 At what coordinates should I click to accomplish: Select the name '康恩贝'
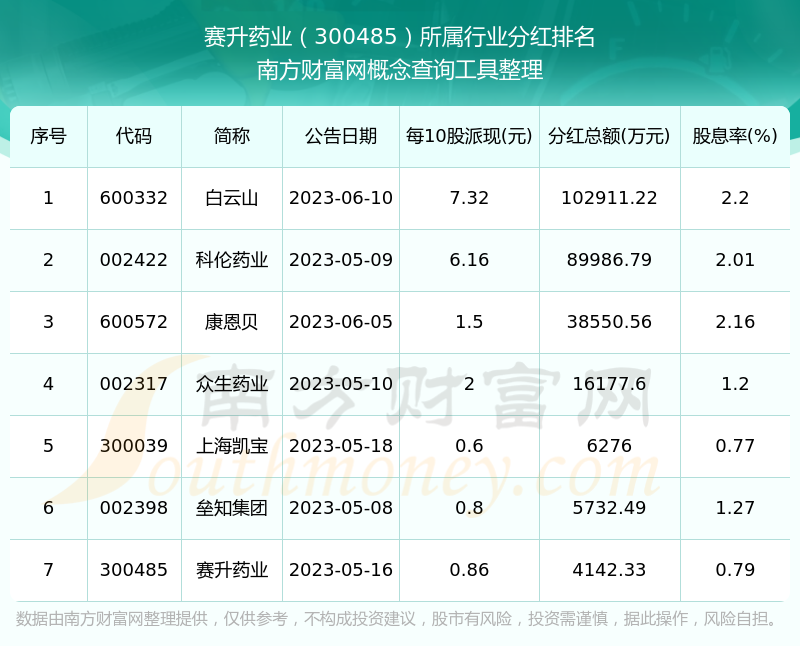point(232,322)
